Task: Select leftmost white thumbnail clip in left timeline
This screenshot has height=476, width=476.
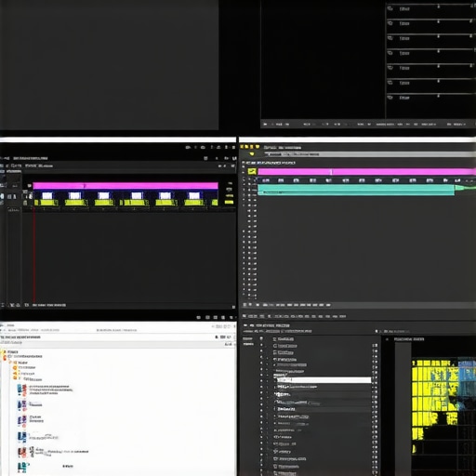Action: [x=47, y=196]
